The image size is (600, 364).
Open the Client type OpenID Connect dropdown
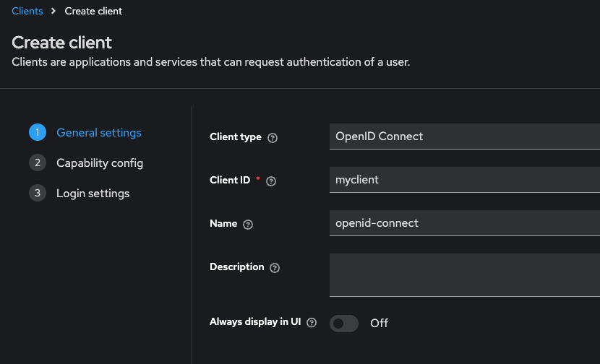(464, 136)
